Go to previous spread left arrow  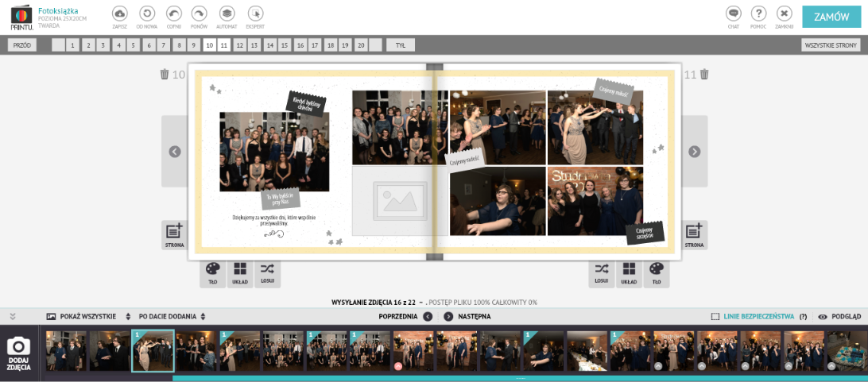click(x=175, y=152)
